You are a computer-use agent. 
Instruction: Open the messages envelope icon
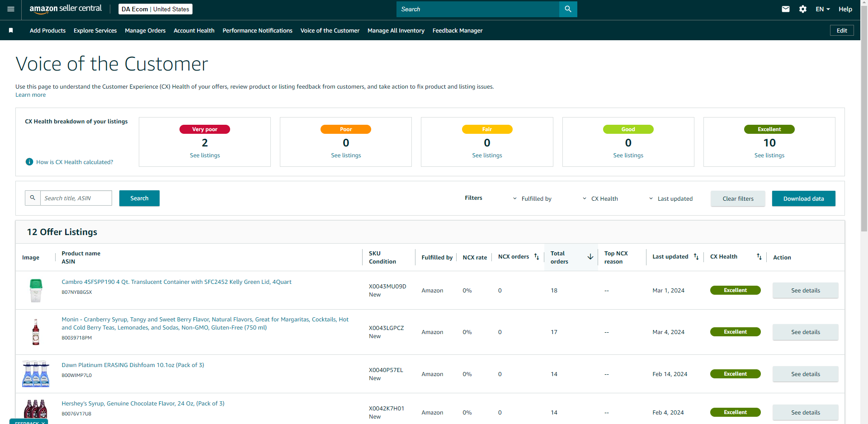[786, 9]
